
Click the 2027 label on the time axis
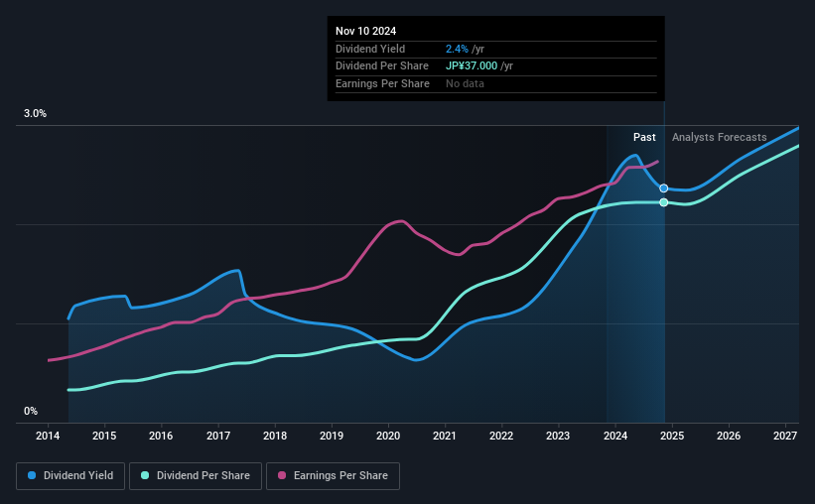[x=785, y=436]
